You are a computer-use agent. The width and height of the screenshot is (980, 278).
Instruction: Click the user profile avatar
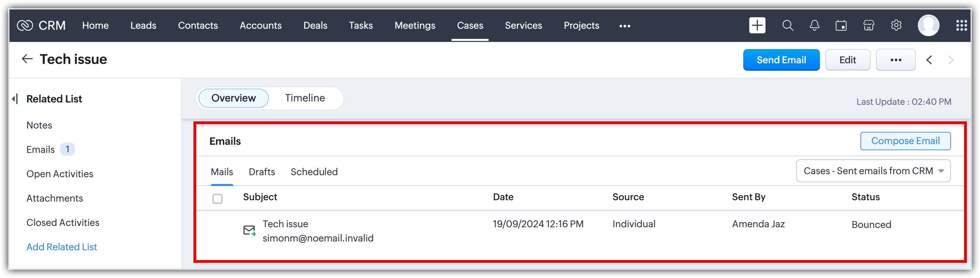point(928,25)
